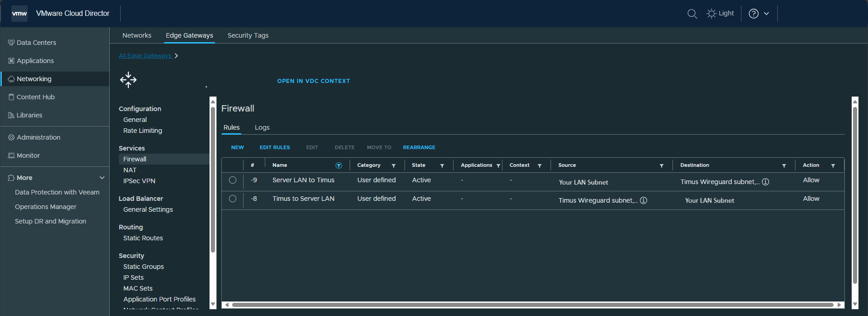
Task: Open the search magnifier icon
Action: click(x=692, y=14)
